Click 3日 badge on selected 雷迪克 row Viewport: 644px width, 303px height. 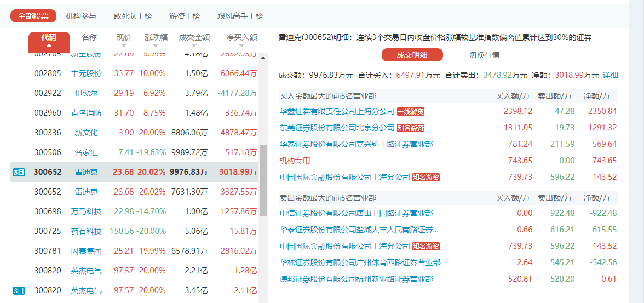tap(19, 172)
